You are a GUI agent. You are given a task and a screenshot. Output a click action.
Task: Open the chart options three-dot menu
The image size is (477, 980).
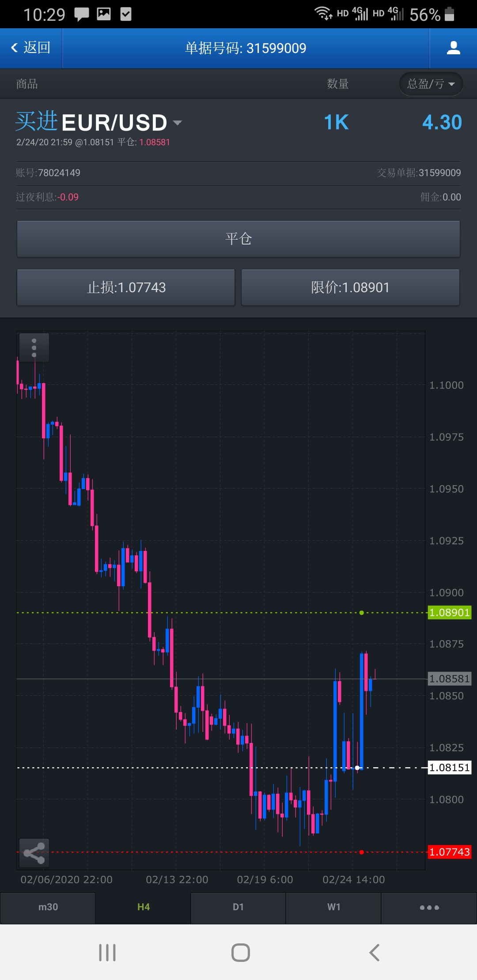(34, 348)
